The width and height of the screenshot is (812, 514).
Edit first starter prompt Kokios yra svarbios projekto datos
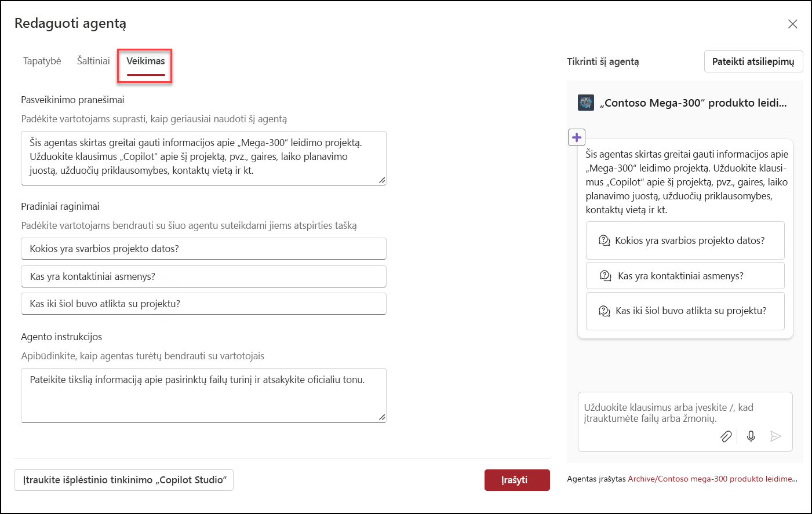coord(203,249)
